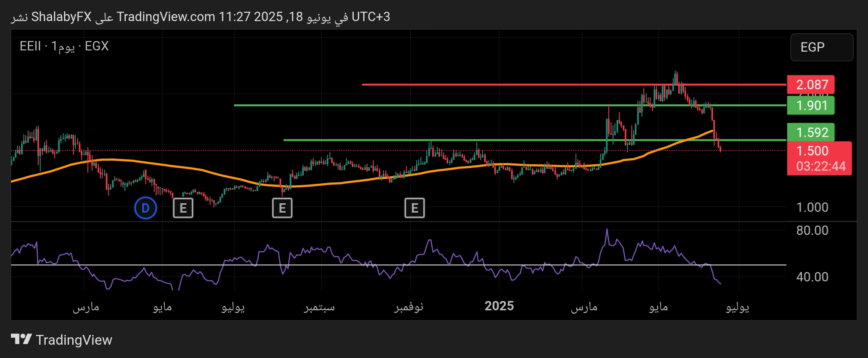
Task: Click the current price 1.500 countdown label
Action: tap(819, 158)
